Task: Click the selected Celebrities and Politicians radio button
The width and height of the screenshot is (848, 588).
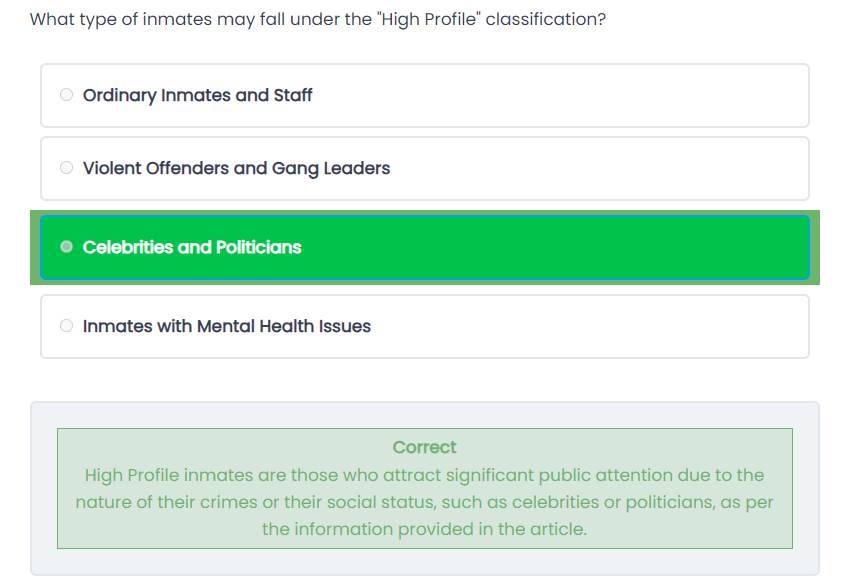Action: pyautogui.click(x=67, y=247)
